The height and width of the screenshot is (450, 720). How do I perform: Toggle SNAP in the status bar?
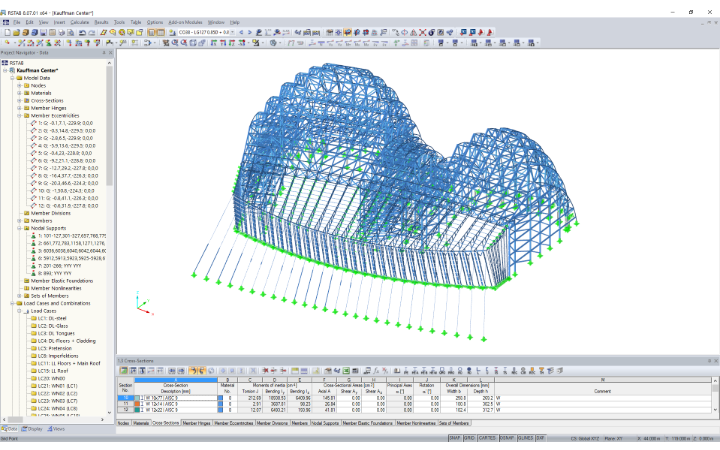pos(455,439)
